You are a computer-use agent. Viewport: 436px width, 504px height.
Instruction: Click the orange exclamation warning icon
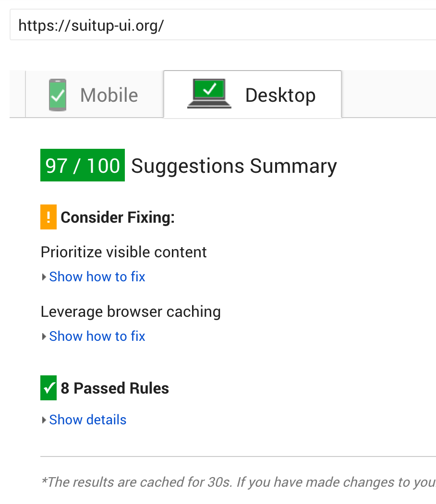tap(48, 217)
